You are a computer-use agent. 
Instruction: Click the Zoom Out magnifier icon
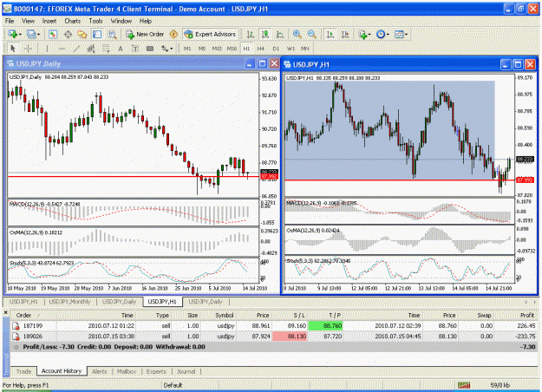312,34
